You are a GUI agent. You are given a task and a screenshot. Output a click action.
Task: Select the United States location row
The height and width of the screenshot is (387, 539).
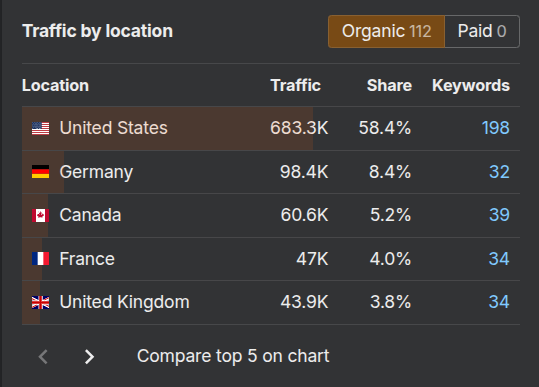click(x=271, y=128)
